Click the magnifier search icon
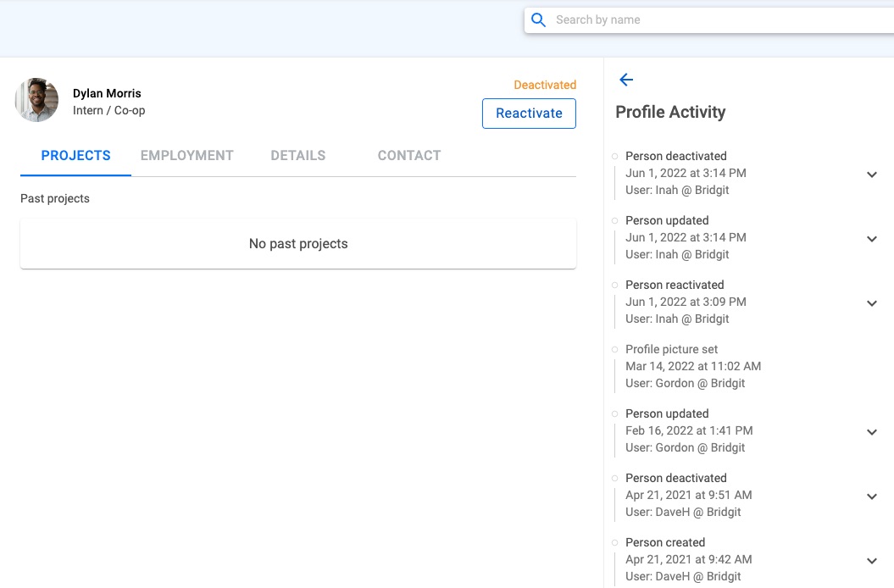894x588 pixels. [537, 20]
